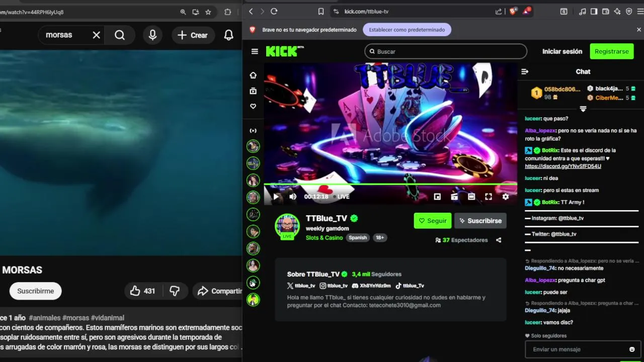The height and width of the screenshot is (362, 644).
Task: Open Kick home from the sidebar house icon
Action: (253, 75)
